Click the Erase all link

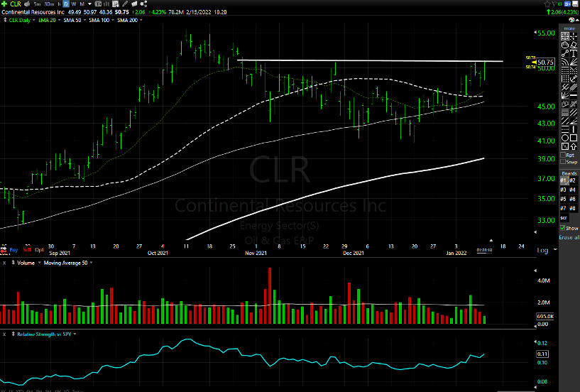[569, 237]
